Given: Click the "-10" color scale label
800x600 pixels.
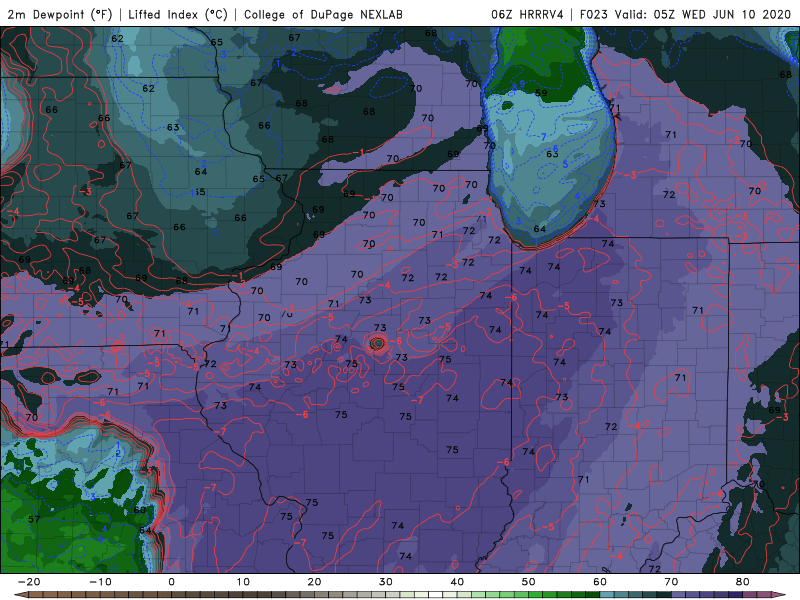Looking at the screenshot, I should coord(100,582).
